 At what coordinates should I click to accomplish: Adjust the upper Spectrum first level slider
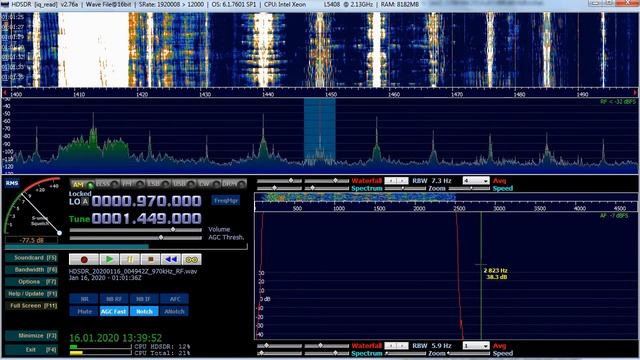[x=279, y=188]
